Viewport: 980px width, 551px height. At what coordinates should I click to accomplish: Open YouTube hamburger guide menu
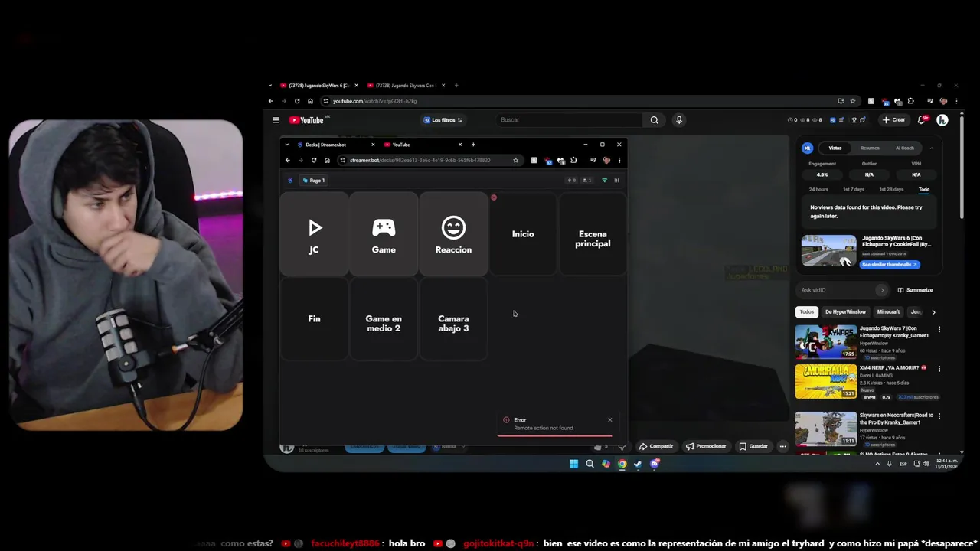pyautogui.click(x=276, y=120)
